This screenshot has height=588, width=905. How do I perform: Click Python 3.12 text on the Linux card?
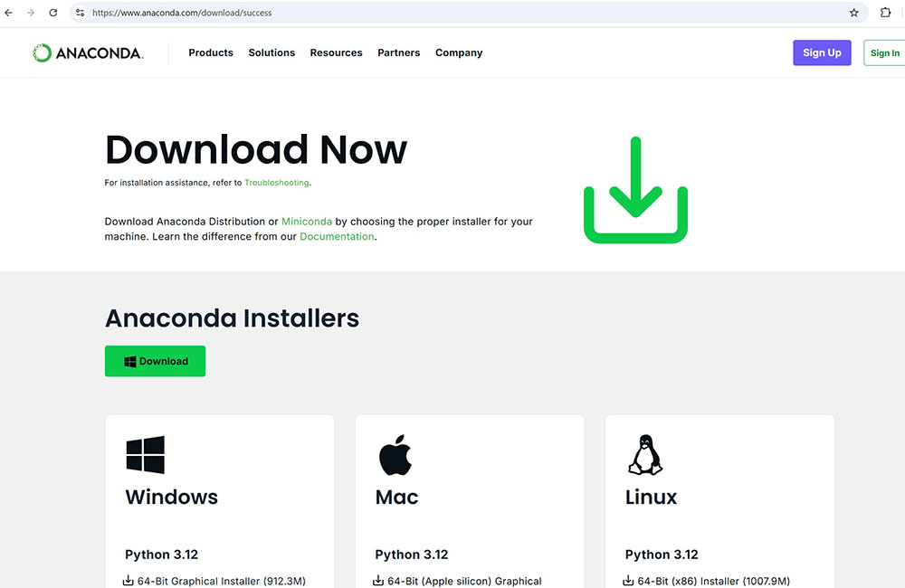(662, 555)
